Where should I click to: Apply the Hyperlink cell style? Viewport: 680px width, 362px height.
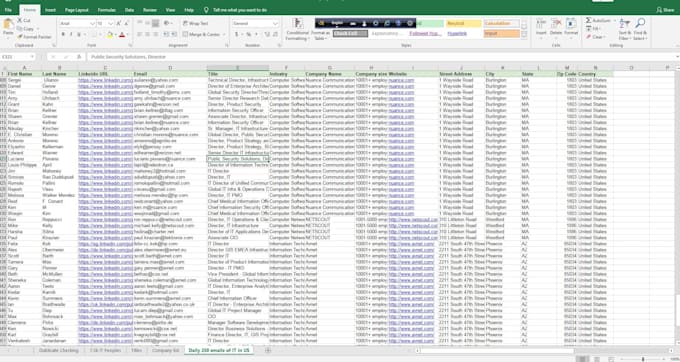(463, 33)
